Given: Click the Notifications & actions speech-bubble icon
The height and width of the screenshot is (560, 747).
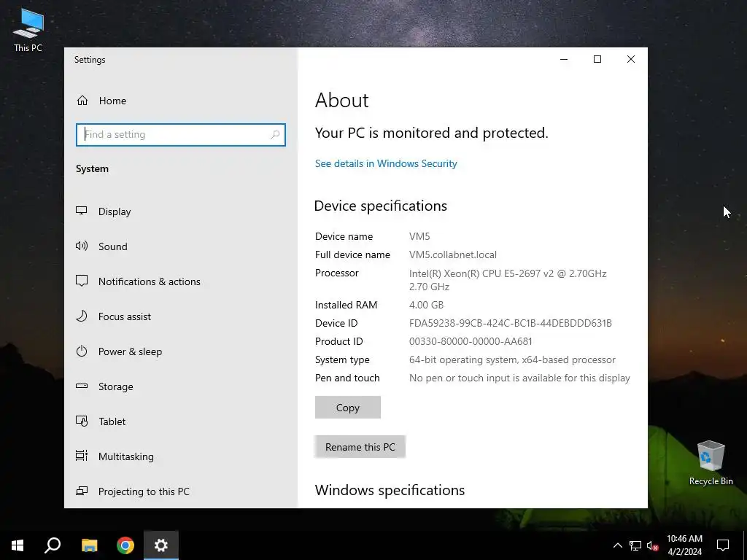Looking at the screenshot, I should [x=82, y=281].
